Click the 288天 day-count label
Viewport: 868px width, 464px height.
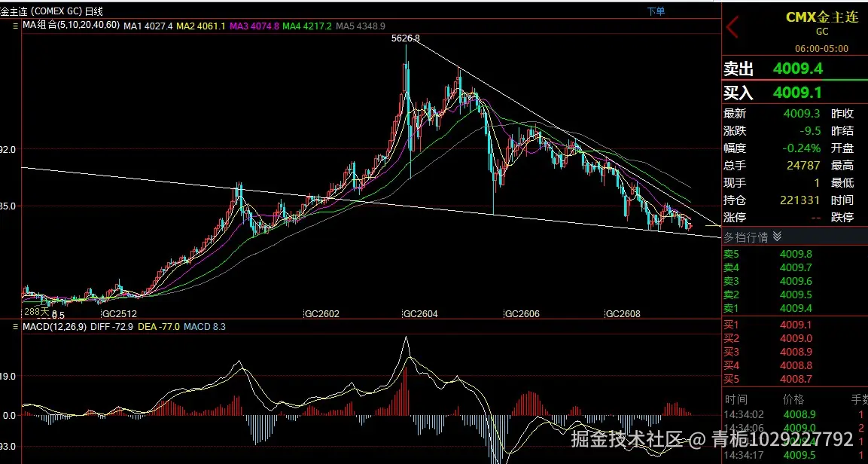[37, 311]
